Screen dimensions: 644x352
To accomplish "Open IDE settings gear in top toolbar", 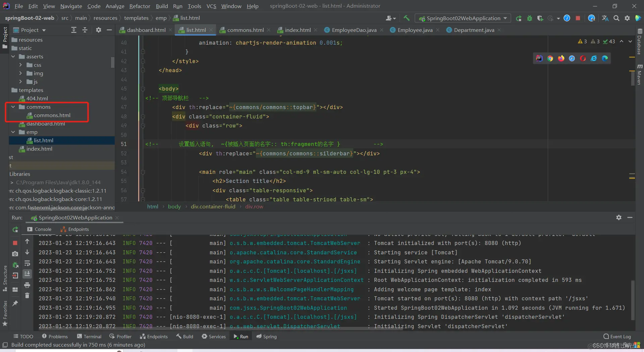I will pyautogui.click(x=627, y=18).
